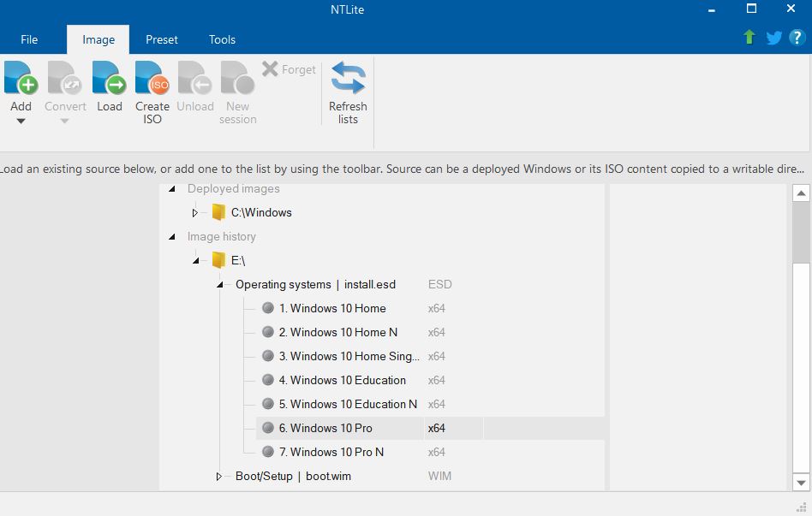812x516 pixels.
Task: Expand the Boot/Setup boot.wim node
Action: (218, 476)
